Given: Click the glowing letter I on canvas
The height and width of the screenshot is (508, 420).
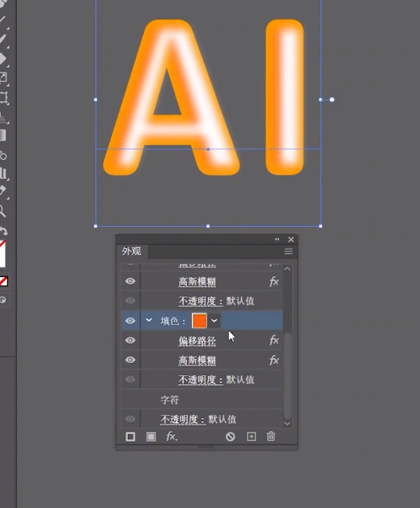Looking at the screenshot, I should (284, 97).
